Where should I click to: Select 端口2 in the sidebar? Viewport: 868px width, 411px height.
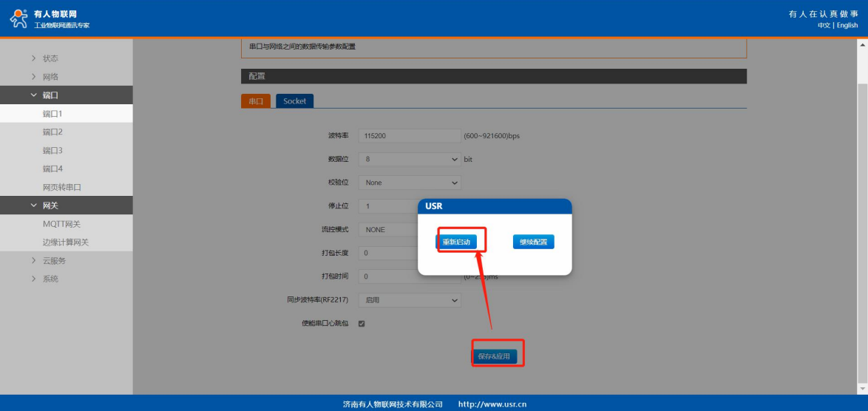52,132
